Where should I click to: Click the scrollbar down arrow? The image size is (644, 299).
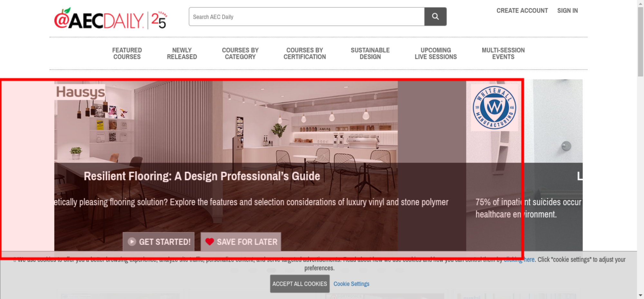(640, 295)
